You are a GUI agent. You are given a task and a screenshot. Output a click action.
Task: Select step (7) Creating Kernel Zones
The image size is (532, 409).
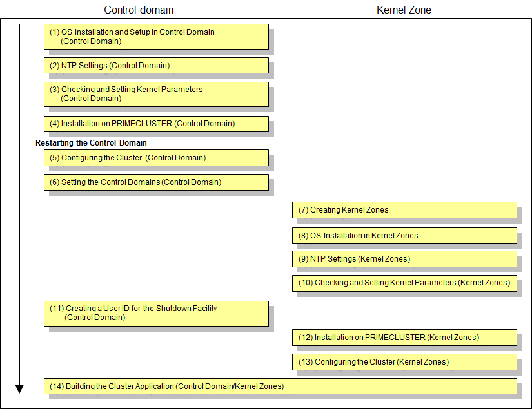pyautogui.click(x=404, y=210)
